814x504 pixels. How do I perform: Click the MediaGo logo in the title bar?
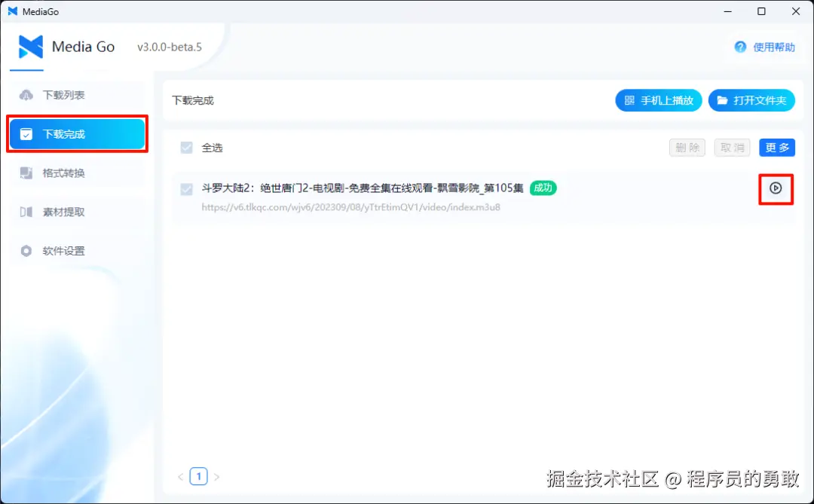13,11
